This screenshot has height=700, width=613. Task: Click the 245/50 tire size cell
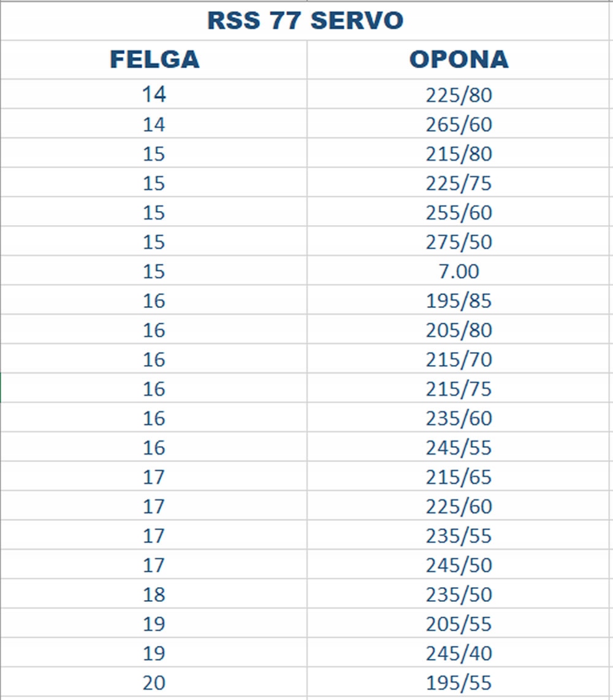(x=459, y=565)
